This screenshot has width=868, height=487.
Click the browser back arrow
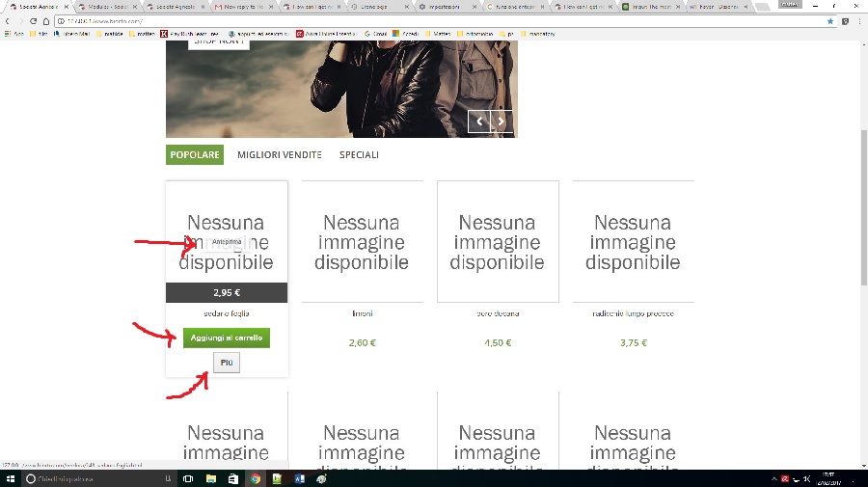7,21
